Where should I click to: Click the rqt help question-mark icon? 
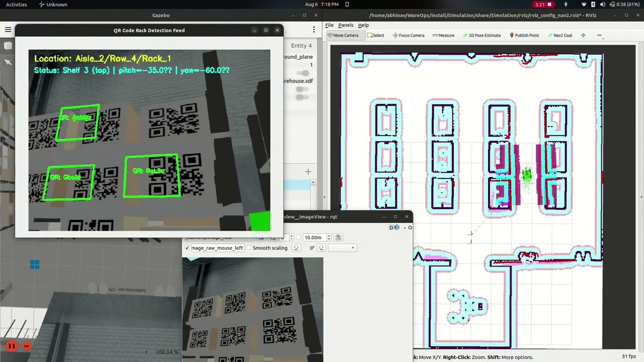coord(397,228)
